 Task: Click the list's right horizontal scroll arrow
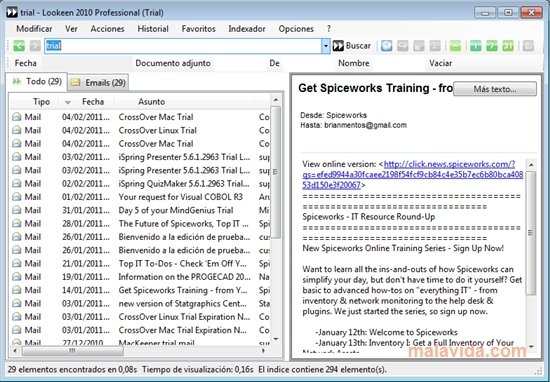[263, 351]
